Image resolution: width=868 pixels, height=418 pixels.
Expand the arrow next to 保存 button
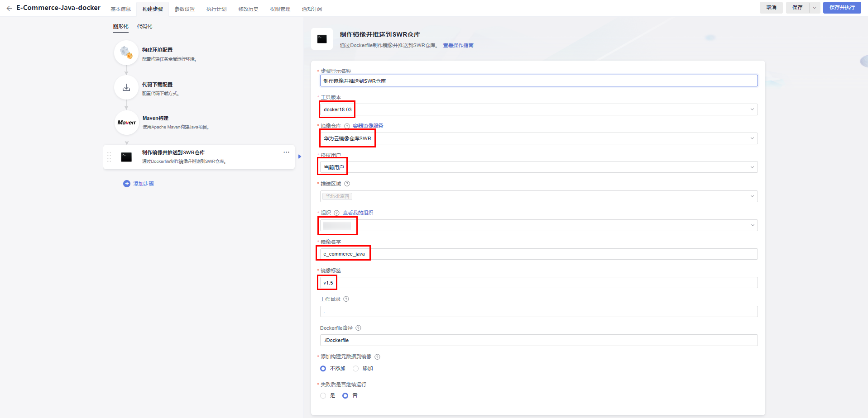[x=815, y=8]
